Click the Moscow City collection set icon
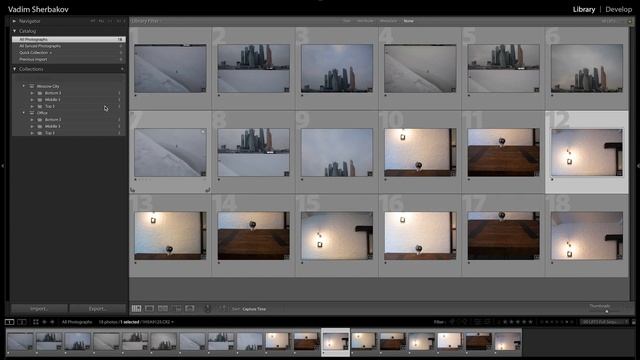The image size is (640, 360). (x=32, y=86)
